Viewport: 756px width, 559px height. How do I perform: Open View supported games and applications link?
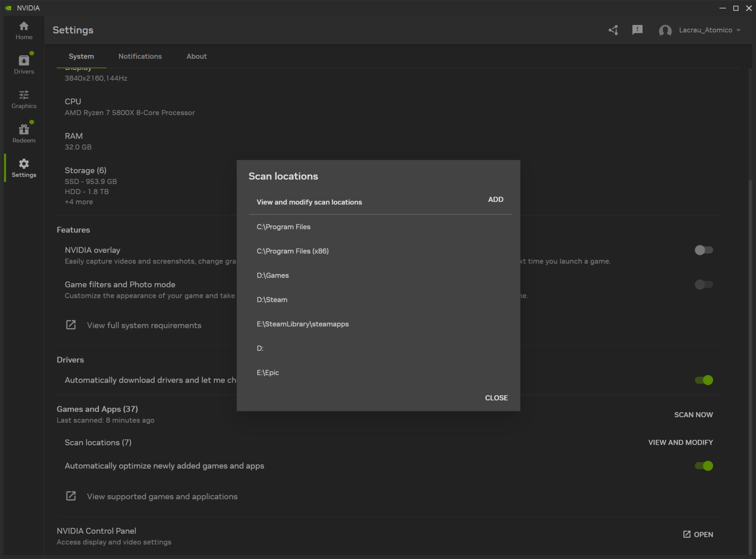[x=162, y=497]
